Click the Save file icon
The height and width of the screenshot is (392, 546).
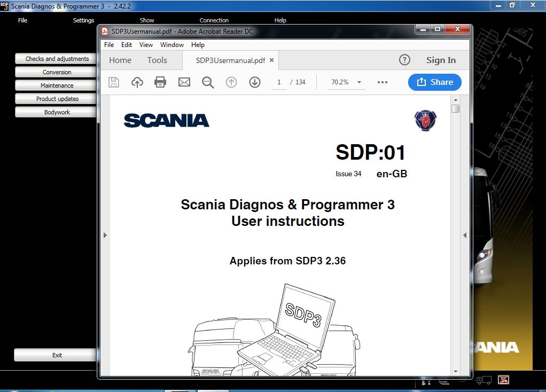(113, 82)
